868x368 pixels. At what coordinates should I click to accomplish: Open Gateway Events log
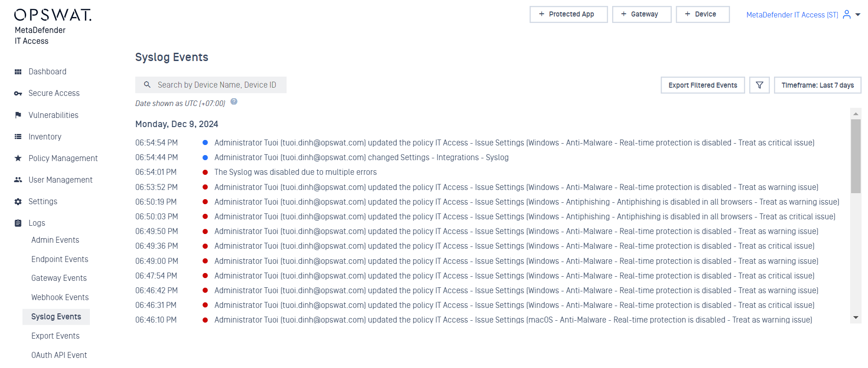point(59,278)
